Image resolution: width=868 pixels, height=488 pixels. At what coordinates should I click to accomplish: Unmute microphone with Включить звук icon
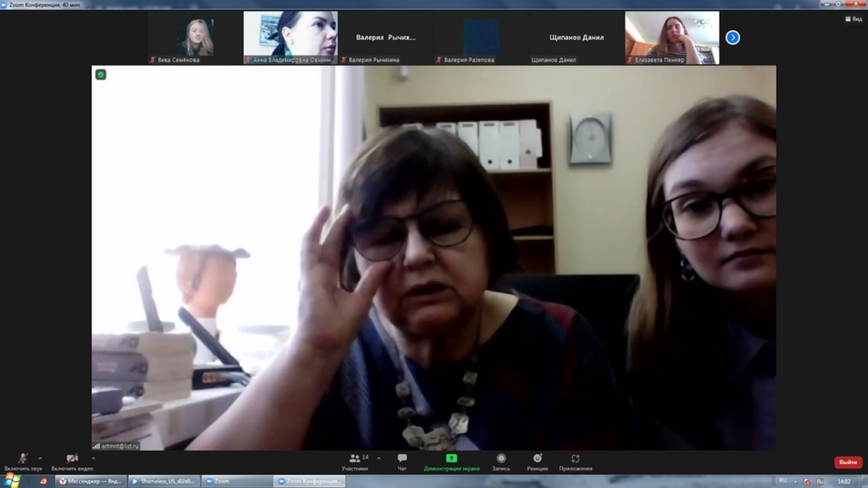(23, 458)
